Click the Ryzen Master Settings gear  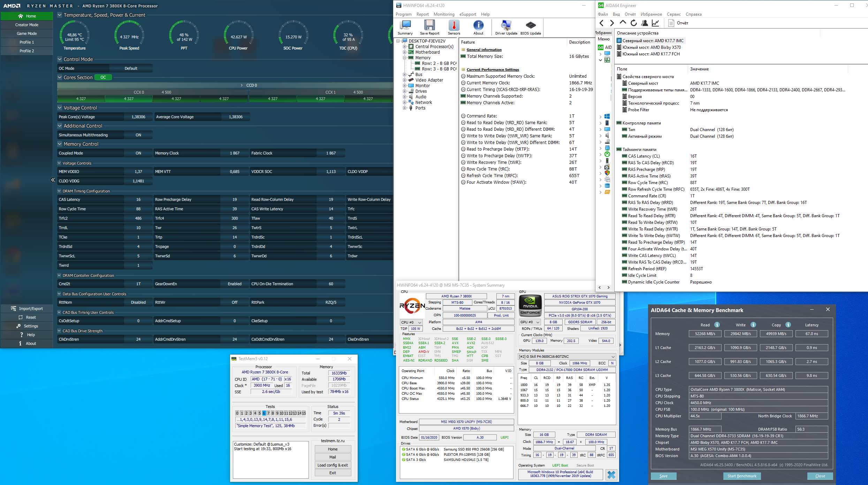point(19,326)
